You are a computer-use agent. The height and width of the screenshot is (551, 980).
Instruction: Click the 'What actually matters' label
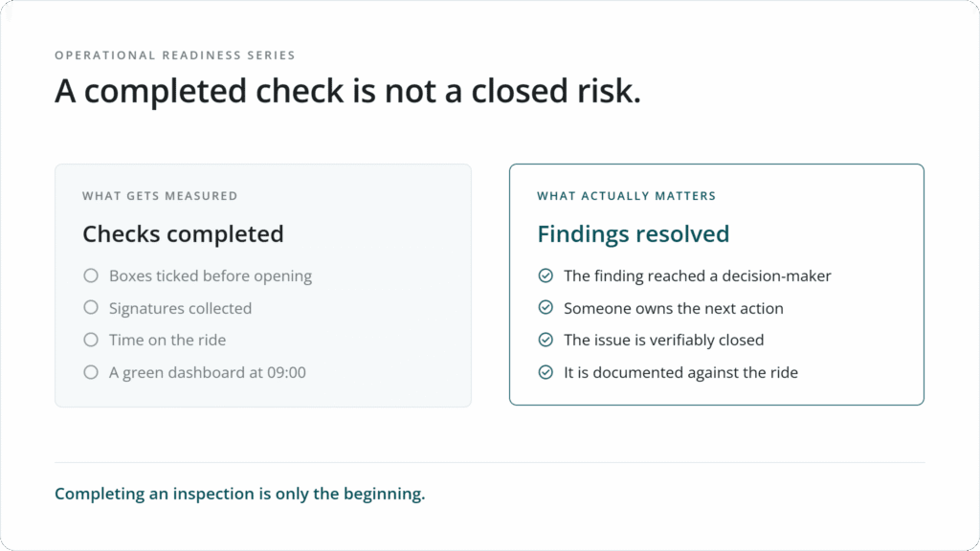click(626, 196)
